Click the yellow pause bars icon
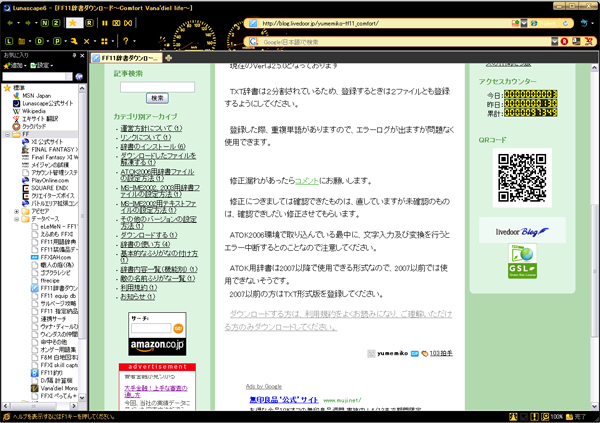This screenshot has width=600, height=423. pos(104,23)
